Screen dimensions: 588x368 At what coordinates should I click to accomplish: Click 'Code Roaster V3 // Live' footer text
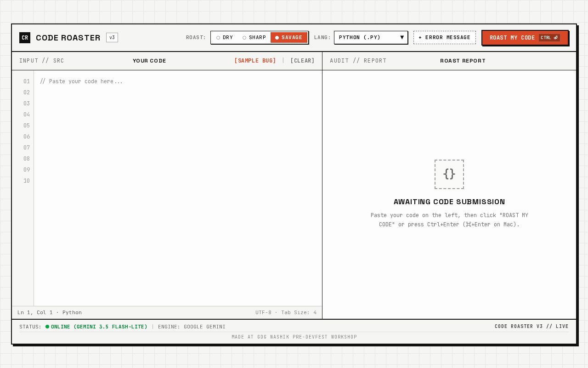pyautogui.click(x=531, y=327)
